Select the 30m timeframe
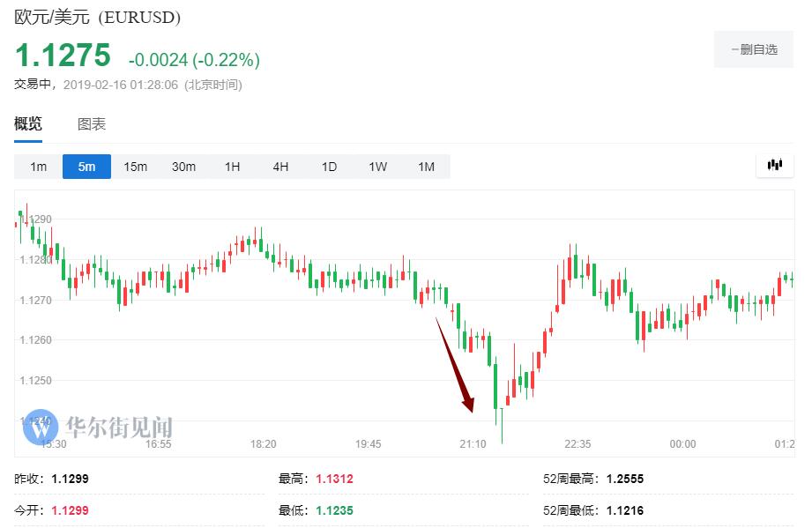This screenshot has height=528, width=812. [183, 167]
